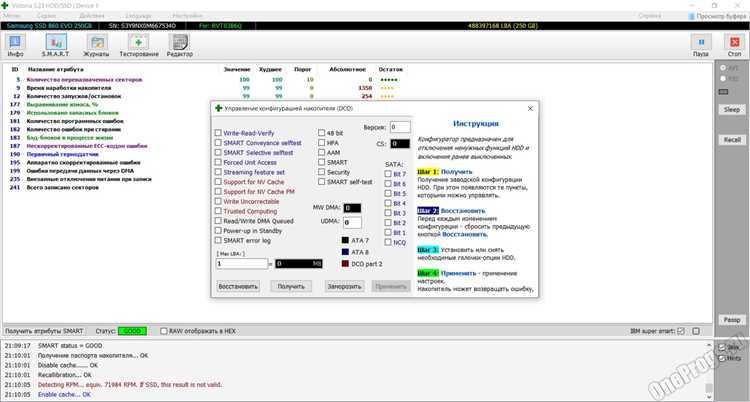Open the Действия menu
Image resolution: width=750 pixels, height=402 pixels.
click(x=92, y=16)
